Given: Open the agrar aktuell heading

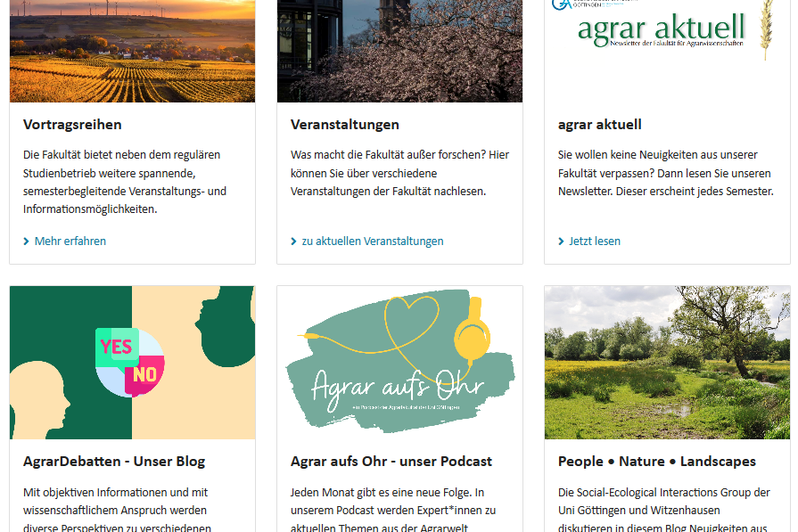Looking at the screenshot, I should (599, 125).
